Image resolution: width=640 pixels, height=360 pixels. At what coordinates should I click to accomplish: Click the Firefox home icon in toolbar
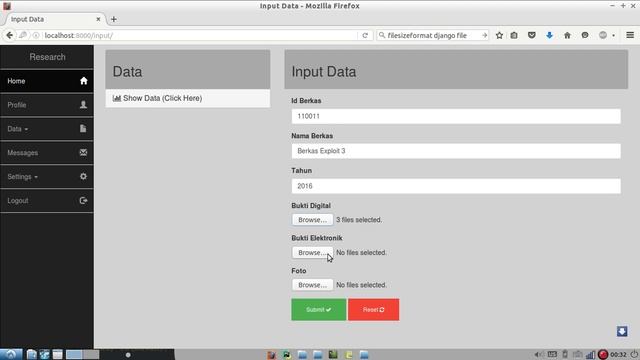tap(567, 36)
